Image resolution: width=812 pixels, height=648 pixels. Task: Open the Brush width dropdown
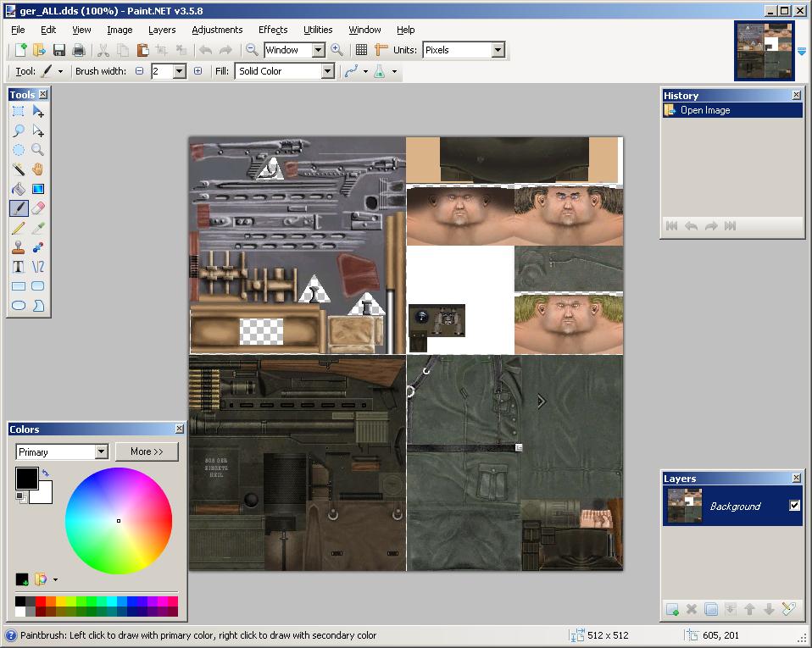179,71
